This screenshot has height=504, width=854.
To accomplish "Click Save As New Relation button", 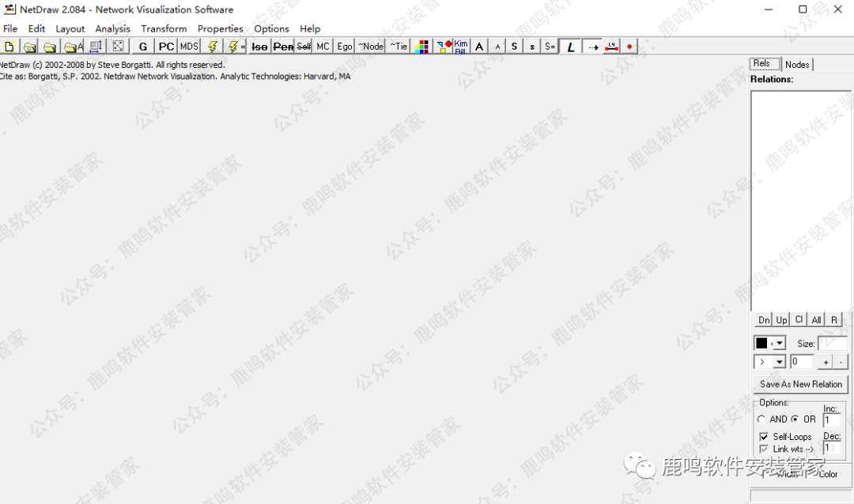I will click(800, 384).
